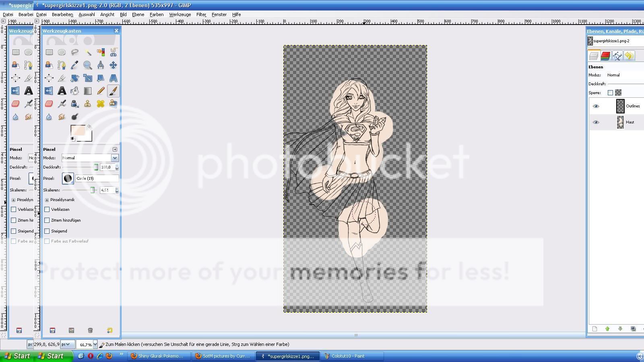Open the Auswahl menu
Image resolution: width=644 pixels, height=362 pixels.
(x=87, y=14)
